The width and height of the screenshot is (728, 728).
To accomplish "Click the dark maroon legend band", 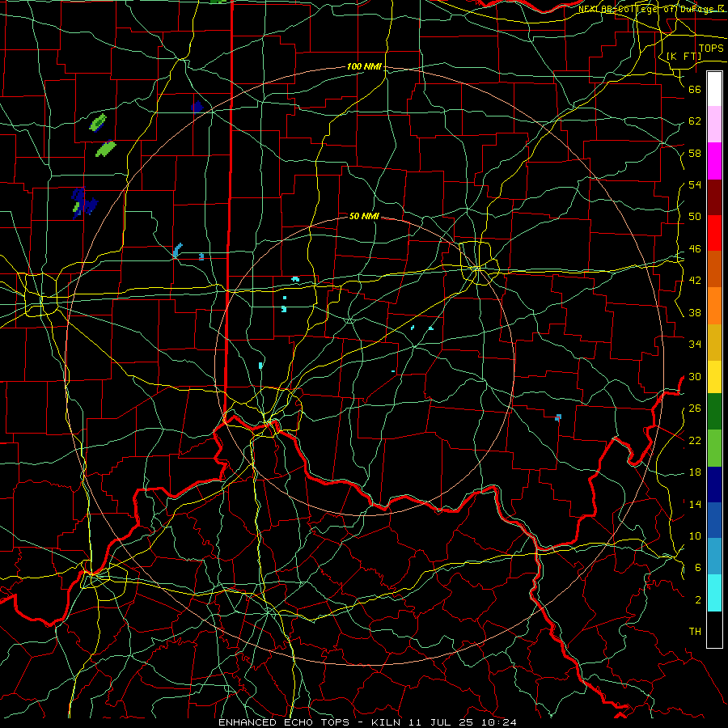I will [714, 198].
